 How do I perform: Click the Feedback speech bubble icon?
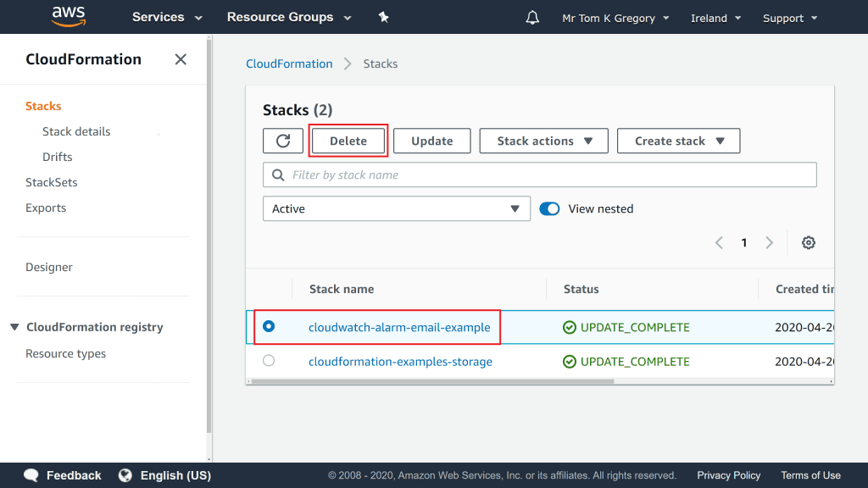[31, 475]
